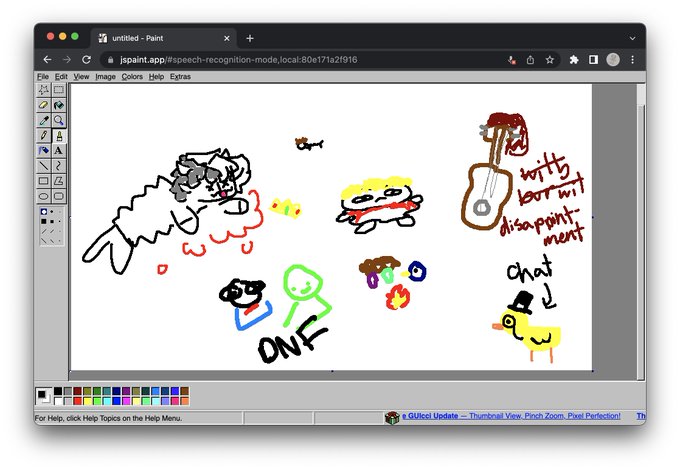Pick the hot pink palette color
Image resolution: width=680 pixels, height=470 pixels.
click(176, 401)
